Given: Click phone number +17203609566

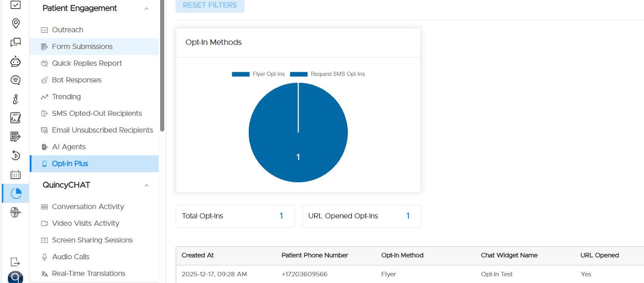Looking at the screenshot, I should [x=305, y=275].
